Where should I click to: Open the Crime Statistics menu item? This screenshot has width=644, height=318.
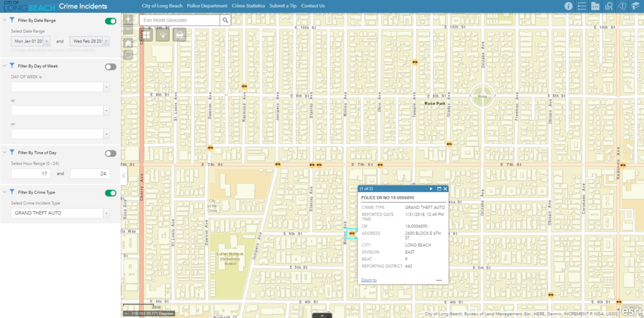tap(248, 6)
